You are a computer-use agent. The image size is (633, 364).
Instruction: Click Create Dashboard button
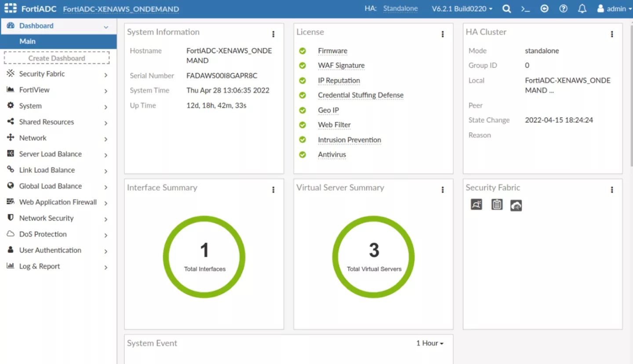click(x=57, y=58)
